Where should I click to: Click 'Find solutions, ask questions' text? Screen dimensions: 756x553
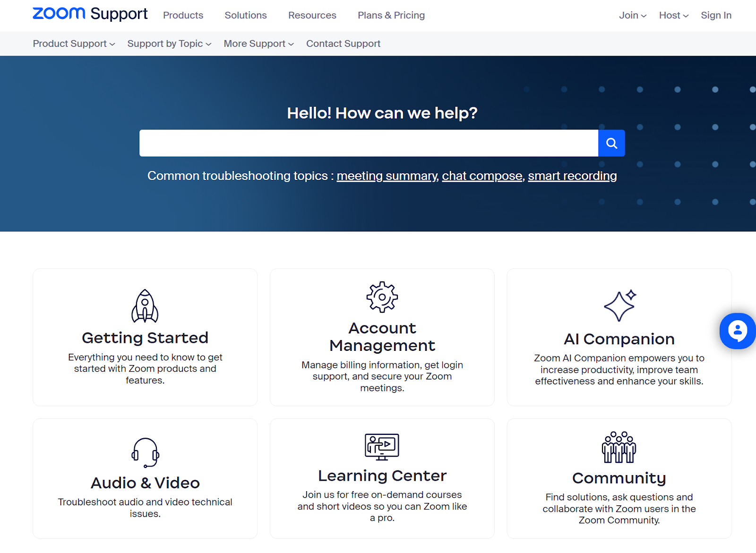click(x=619, y=509)
